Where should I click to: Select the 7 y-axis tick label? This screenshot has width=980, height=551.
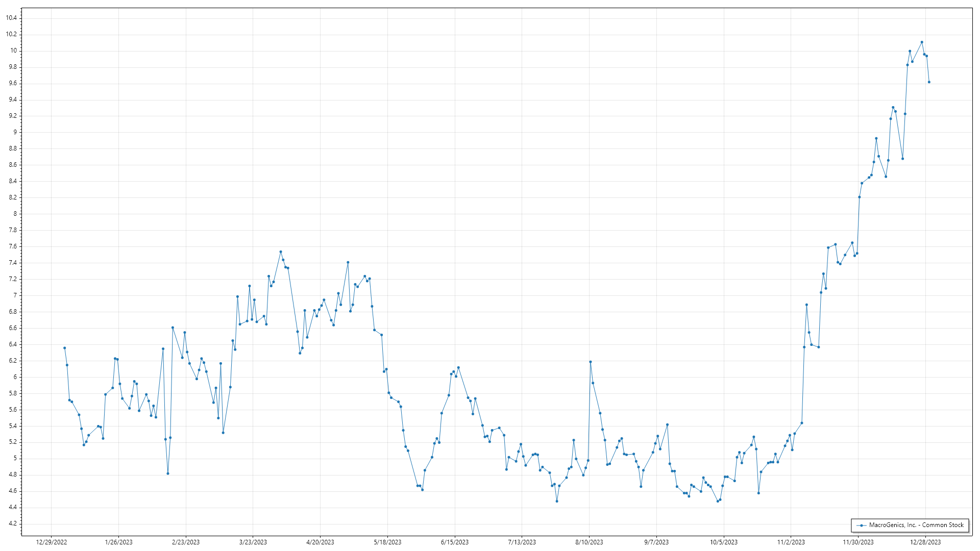15,295
